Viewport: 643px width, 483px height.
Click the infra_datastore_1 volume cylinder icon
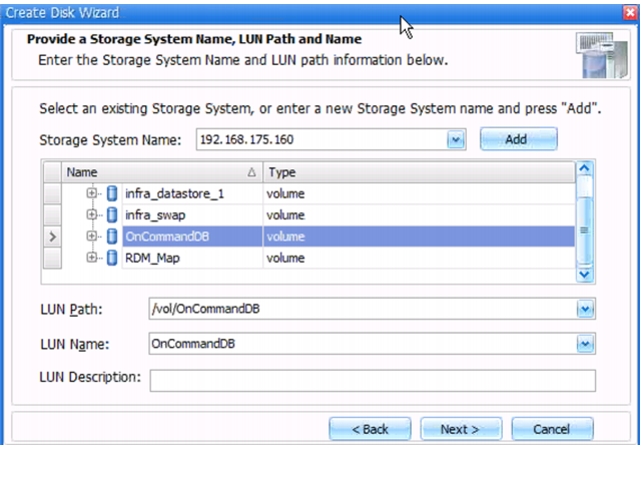[x=112, y=194]
